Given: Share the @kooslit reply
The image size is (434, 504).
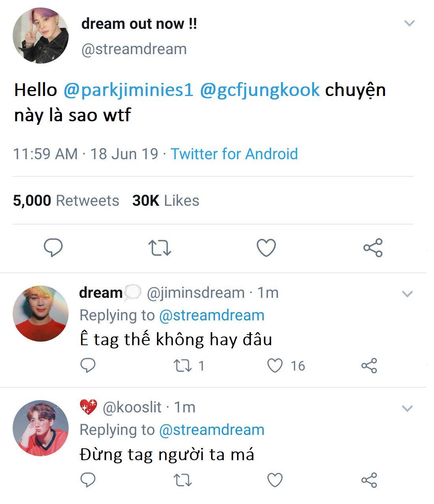Looking at the screenshot, I should tap(369, 480).
